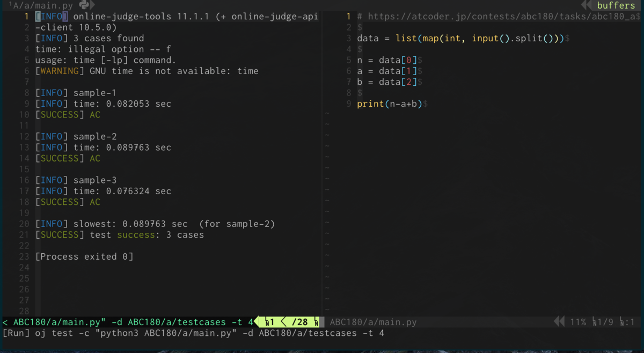Click "ABC180/a/main.py" in the right status line

pyautogui.click(x=373, y=322)
